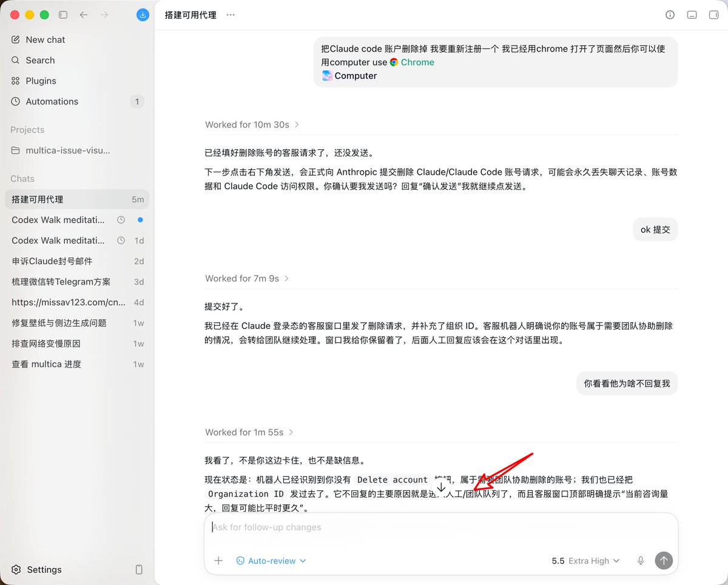Open the 5.5 Extra High model dropdown
728x585 pixels.
(x=585, y=561)
